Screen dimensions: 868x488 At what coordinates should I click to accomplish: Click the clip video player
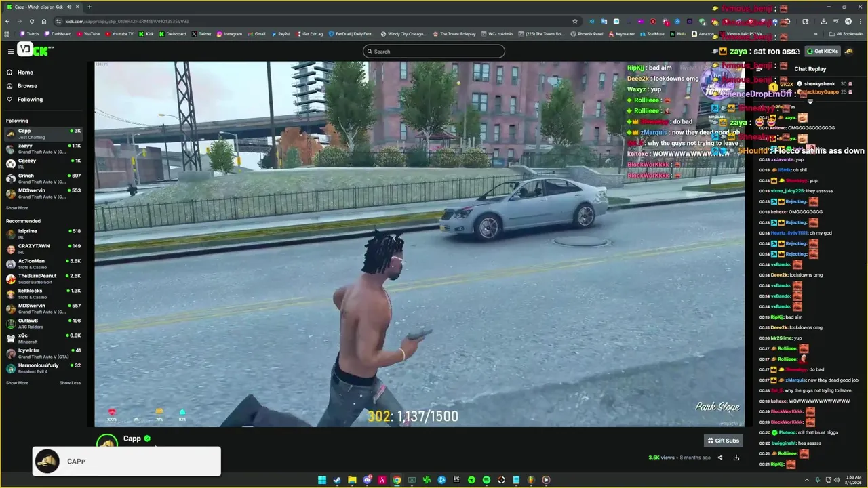[x=420, y=244]
